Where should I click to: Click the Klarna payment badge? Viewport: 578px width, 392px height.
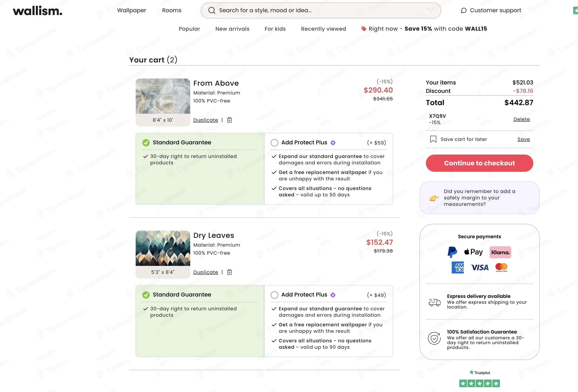click(x=500, y=252)
